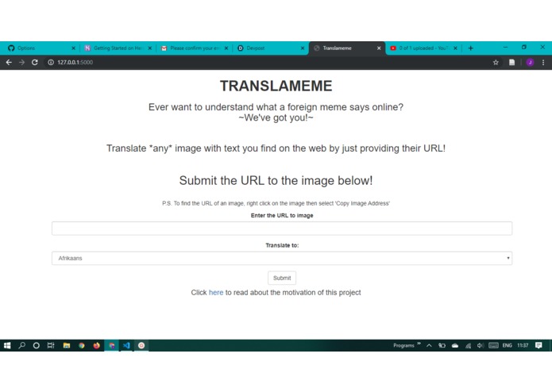Open the Action Center notifications icon
This screenshot has width=552, height=392.
pyautogui.click(x=538, y=346)
